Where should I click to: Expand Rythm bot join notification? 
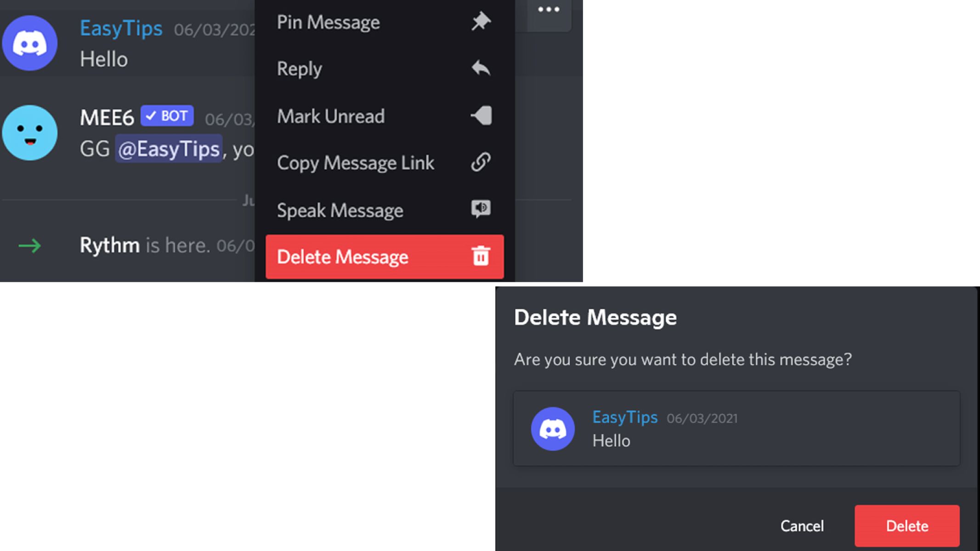[x=134, y=244]
